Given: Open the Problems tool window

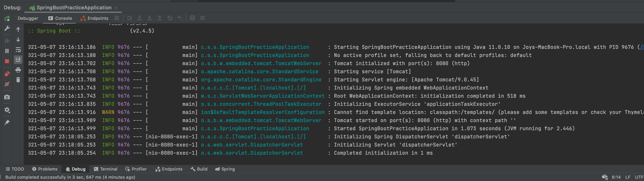Looking at the screenshot, I should [45, 169].
